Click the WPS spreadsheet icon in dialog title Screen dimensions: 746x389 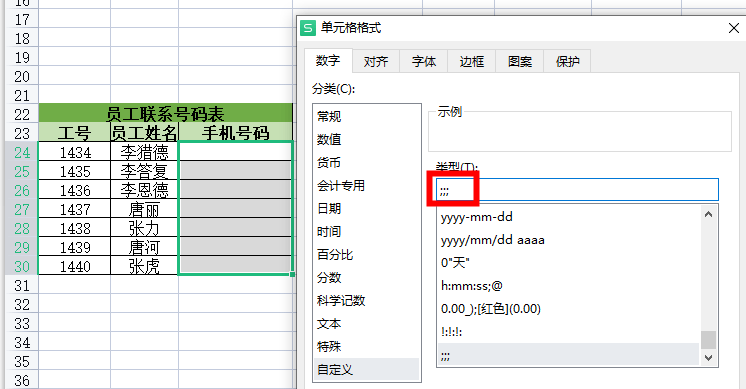308,28
